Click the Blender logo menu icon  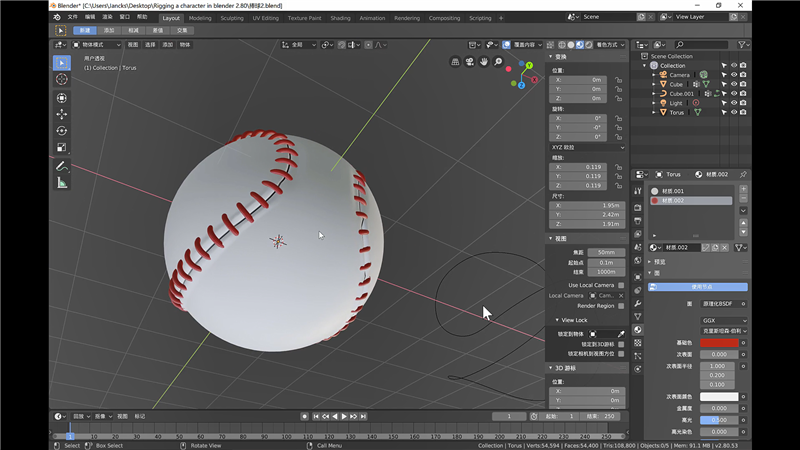coord(57,17)
